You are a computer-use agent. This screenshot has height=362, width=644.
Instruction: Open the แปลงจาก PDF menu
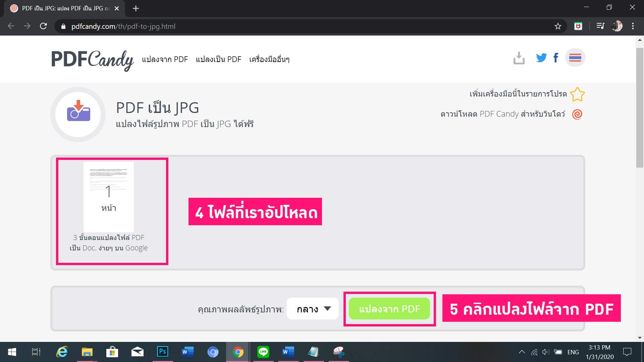[165, 59]
